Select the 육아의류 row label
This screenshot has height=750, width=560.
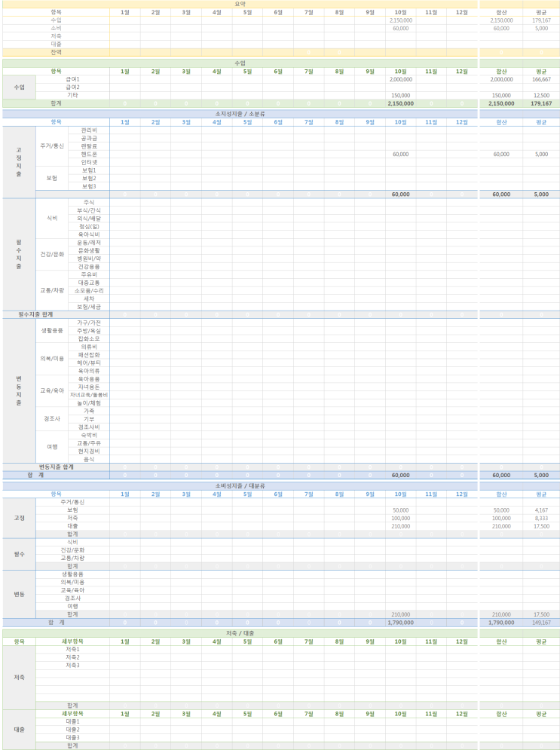(89, 371)
